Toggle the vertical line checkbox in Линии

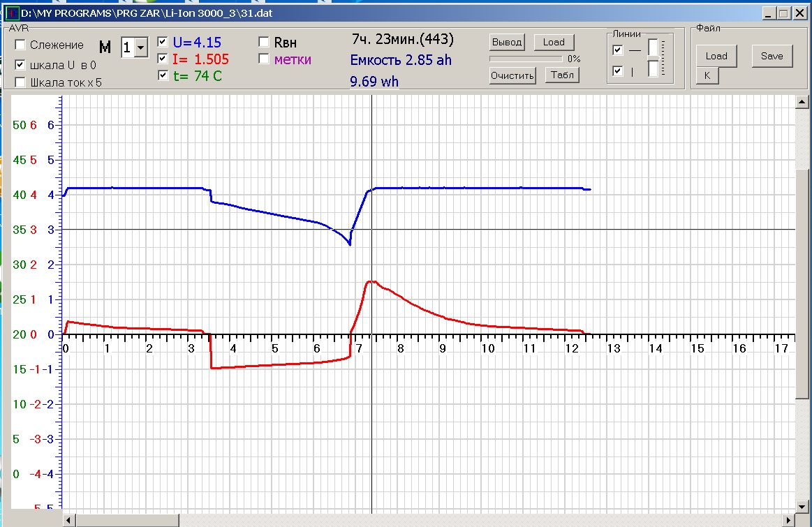click(x=617, y=71)
